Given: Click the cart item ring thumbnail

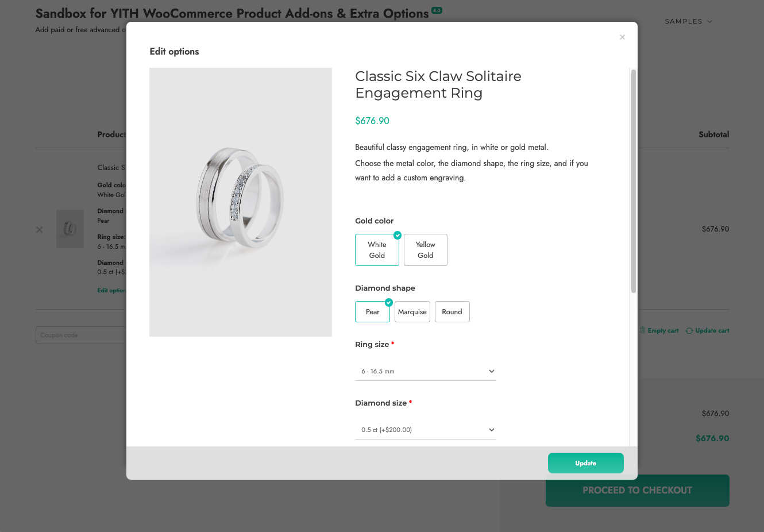Looking at the screenshot, I should coord(70,229).
